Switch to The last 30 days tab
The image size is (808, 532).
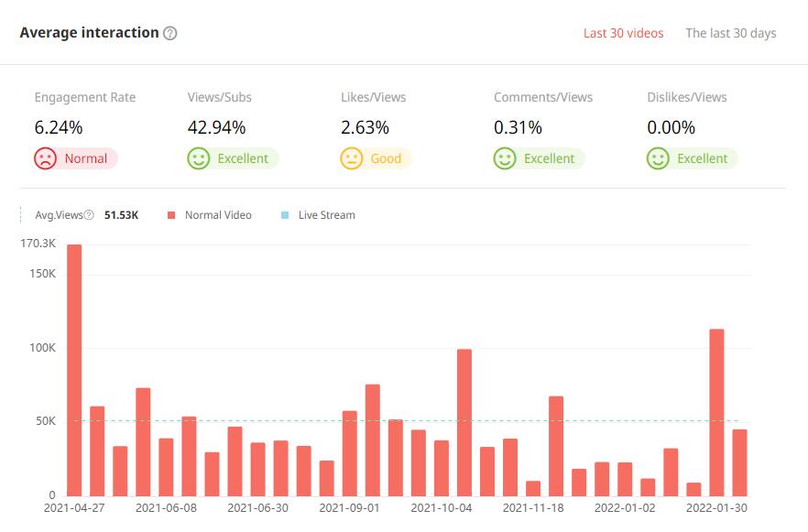pos(730,33)
